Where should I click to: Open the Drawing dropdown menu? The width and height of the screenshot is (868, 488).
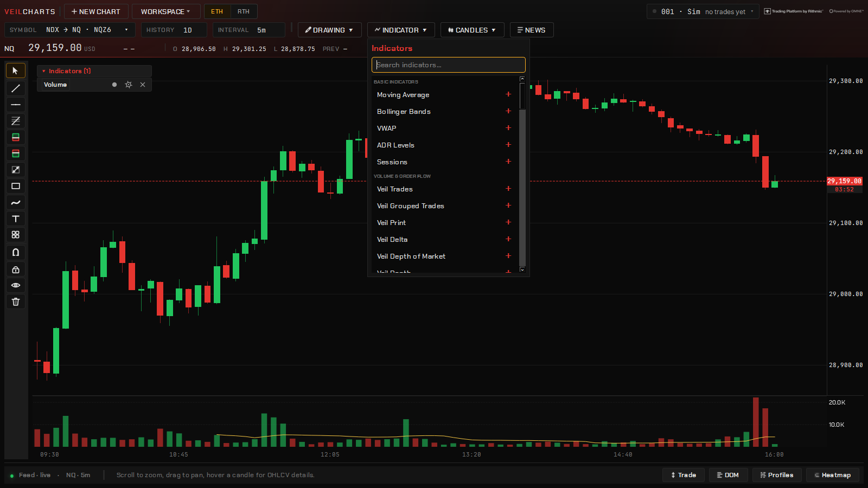329,30
